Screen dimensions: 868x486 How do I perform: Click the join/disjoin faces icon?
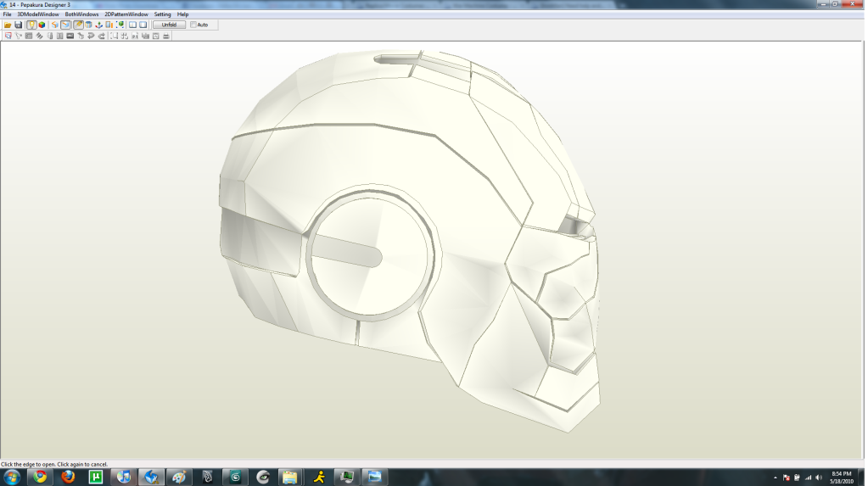(x=19, y=36)
